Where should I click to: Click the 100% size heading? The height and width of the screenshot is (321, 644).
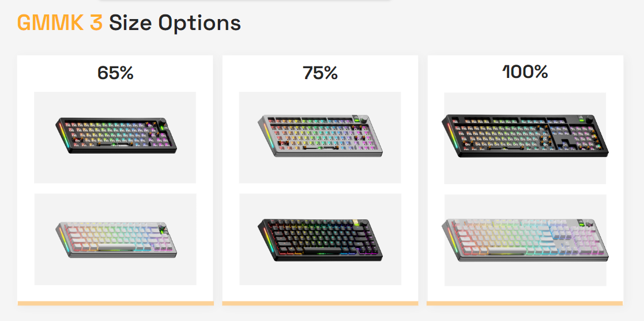[x=525, y=72]
